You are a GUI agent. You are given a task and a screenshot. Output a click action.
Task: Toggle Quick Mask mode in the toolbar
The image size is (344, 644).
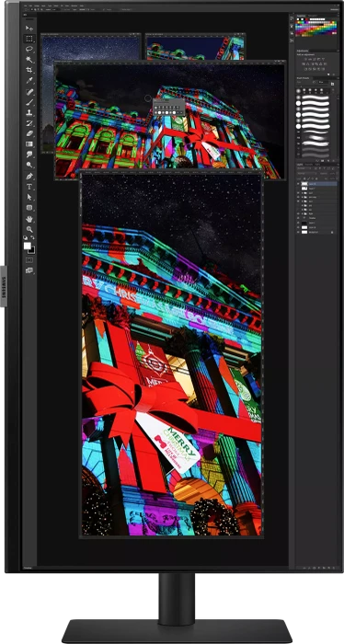pos(29,260)
